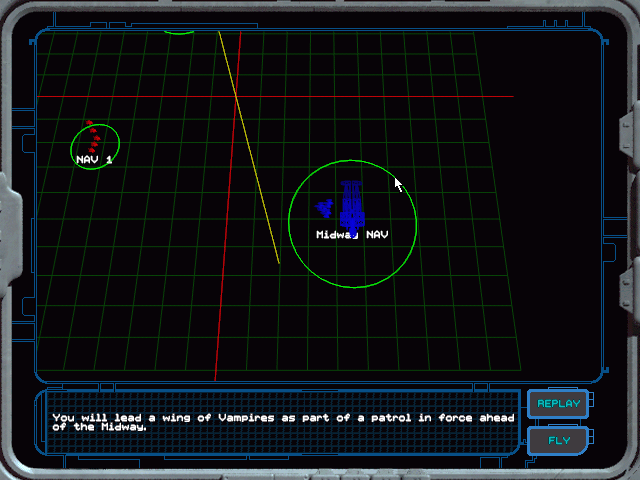Click the briefing text about Vampires patrol

(x=283, y=422)
